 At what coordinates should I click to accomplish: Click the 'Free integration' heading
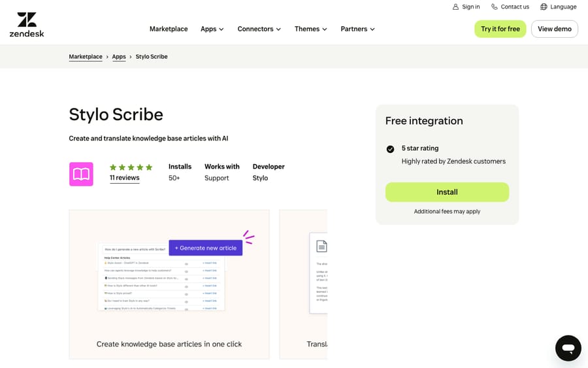tap(424, 121)
